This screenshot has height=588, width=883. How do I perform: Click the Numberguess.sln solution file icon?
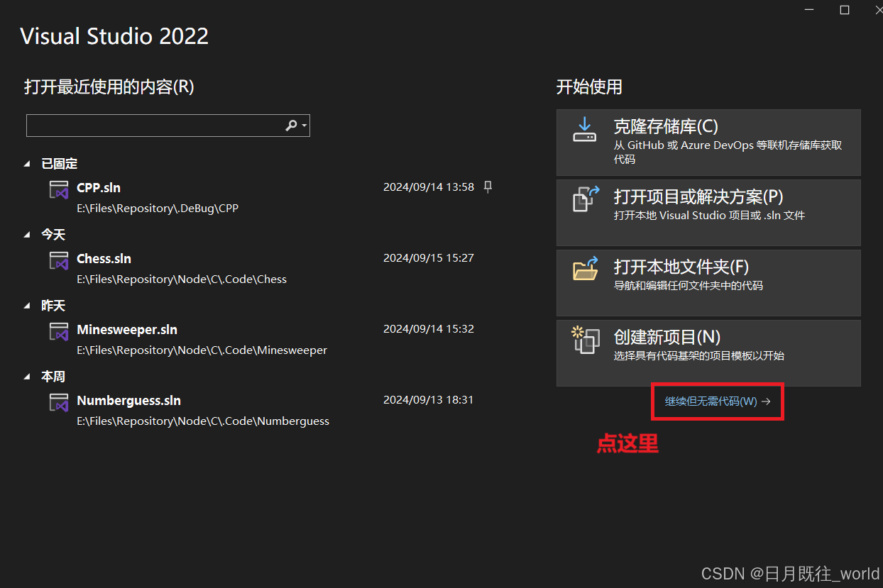58,402
